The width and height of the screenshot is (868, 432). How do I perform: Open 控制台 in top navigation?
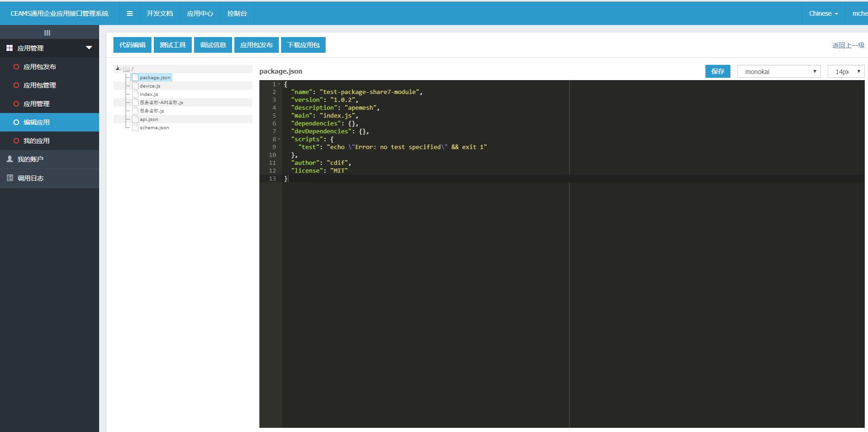[237, 13]
